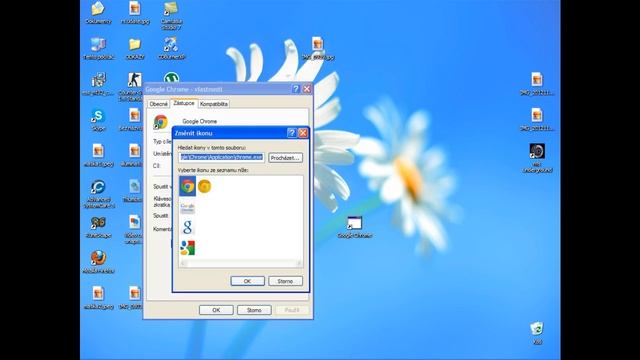
Task: Click help button in Google Chrome vlastnosti title bar
Action: point(296,89)
